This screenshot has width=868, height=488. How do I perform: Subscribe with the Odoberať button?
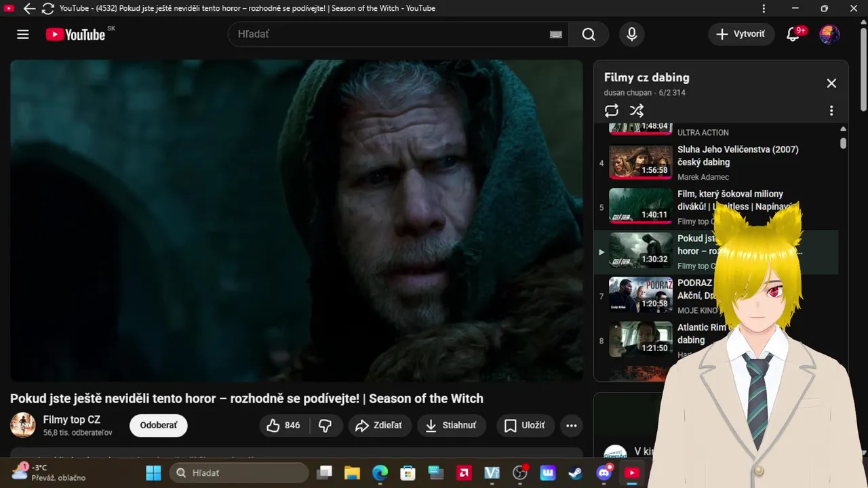coord(159,426)
